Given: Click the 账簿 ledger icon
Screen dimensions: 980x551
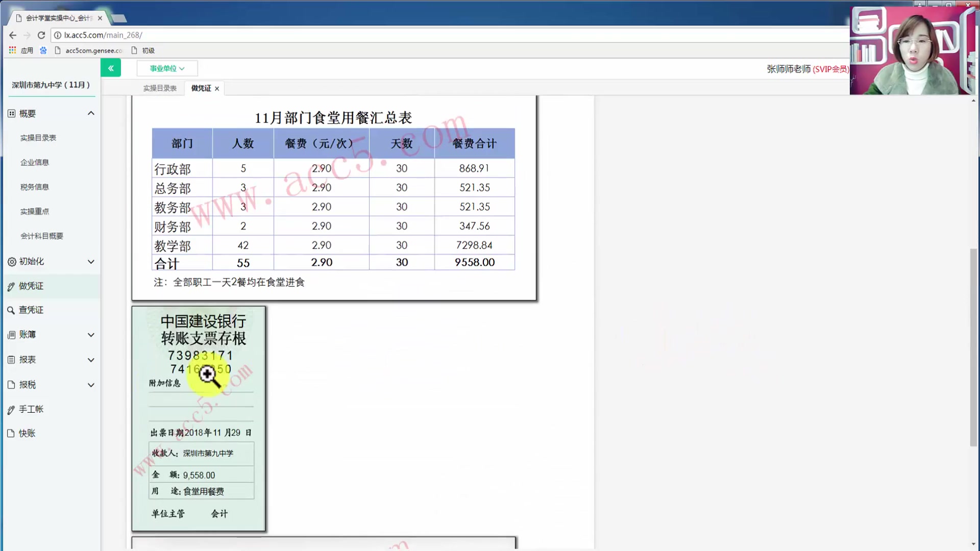Looking at the screenshot, I should (x=11, y=335).
